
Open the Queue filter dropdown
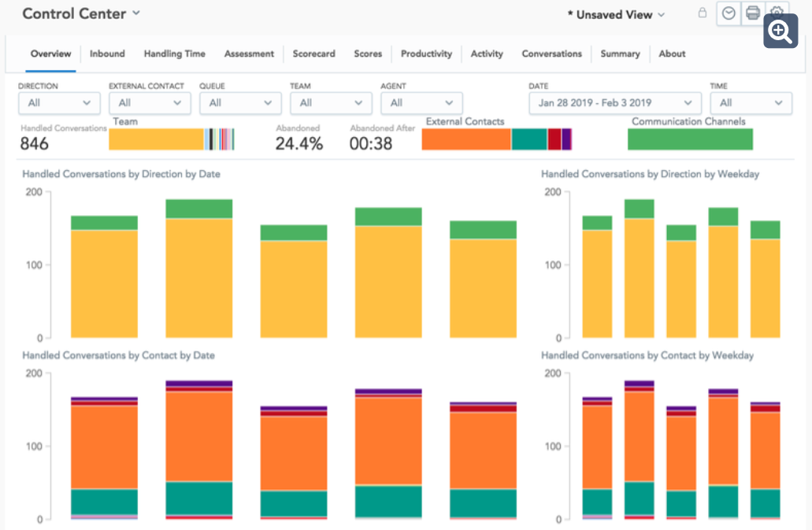click(x=240, y=103)
